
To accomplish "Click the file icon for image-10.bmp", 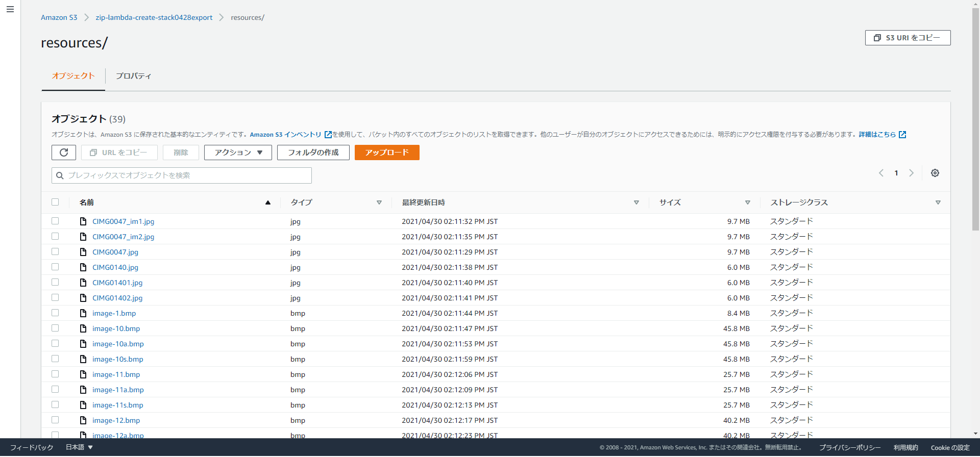I will coord(83,328).
